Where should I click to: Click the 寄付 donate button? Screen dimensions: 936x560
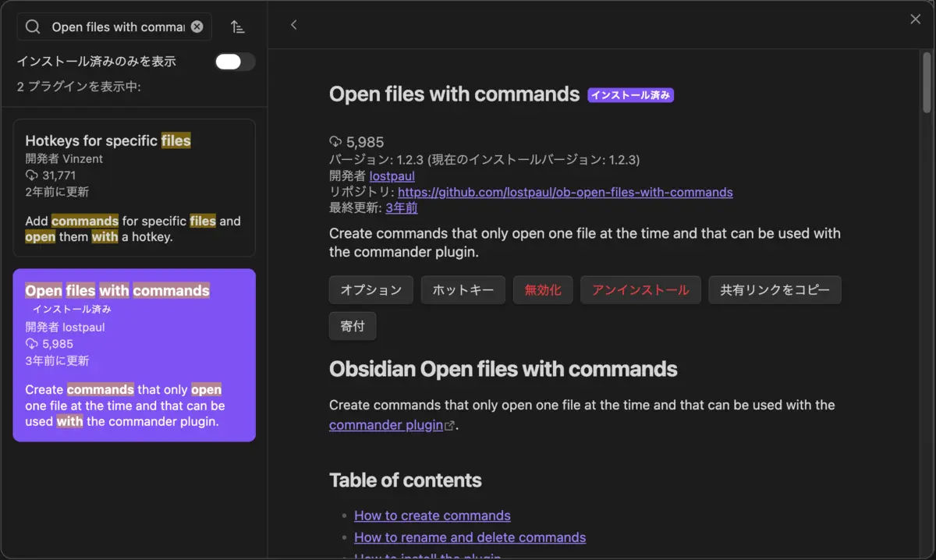click(x=353, y=326)
